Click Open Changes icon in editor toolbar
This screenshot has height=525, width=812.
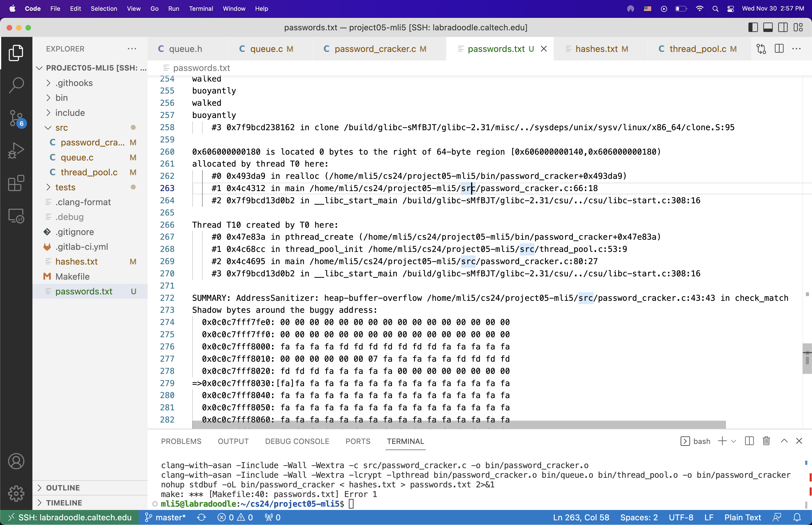coord(761,49)
